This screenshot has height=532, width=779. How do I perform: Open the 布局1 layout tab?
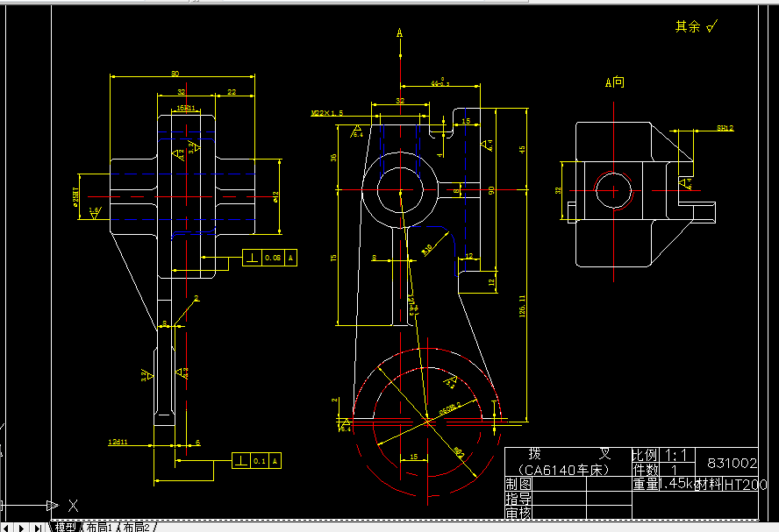click(100, 527)
